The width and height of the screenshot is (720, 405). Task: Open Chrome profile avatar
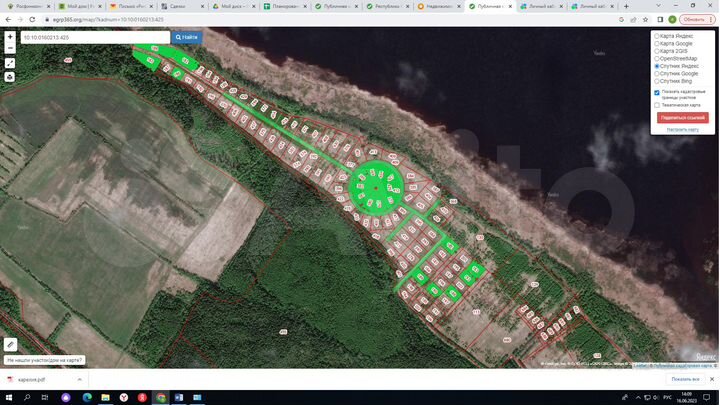(x=672, y=20)
